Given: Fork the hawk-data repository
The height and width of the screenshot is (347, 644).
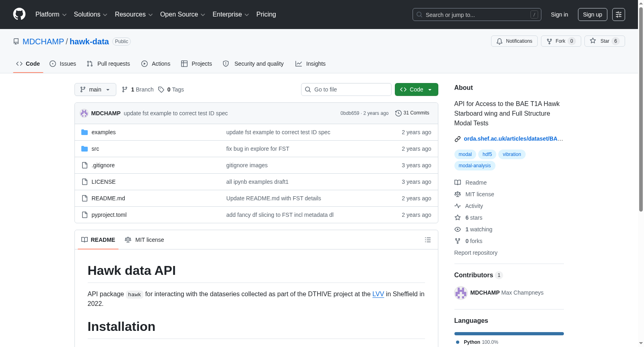Looking at the screenshot, I should click(561, 41).
